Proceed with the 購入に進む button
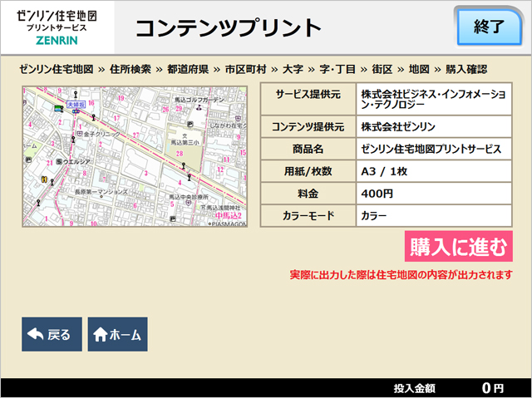This screenshot has height=398, width=532. click(458, 247)
